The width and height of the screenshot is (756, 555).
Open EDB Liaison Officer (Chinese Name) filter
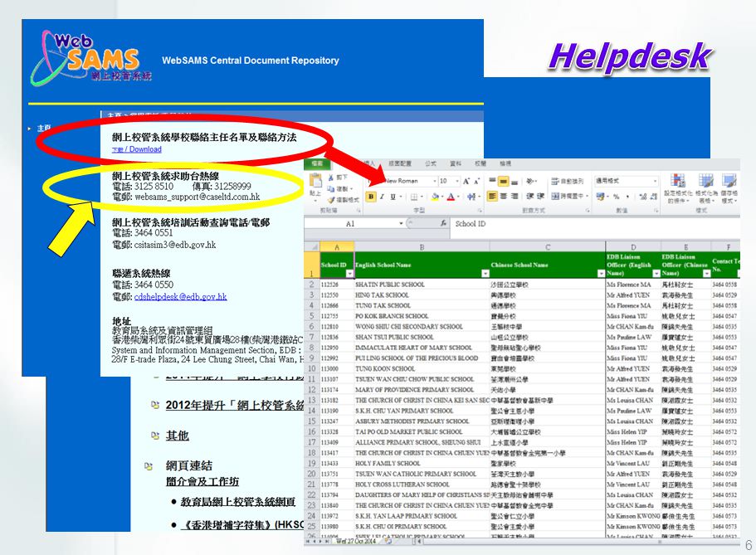pyautogui.click(x=706, y=274)
